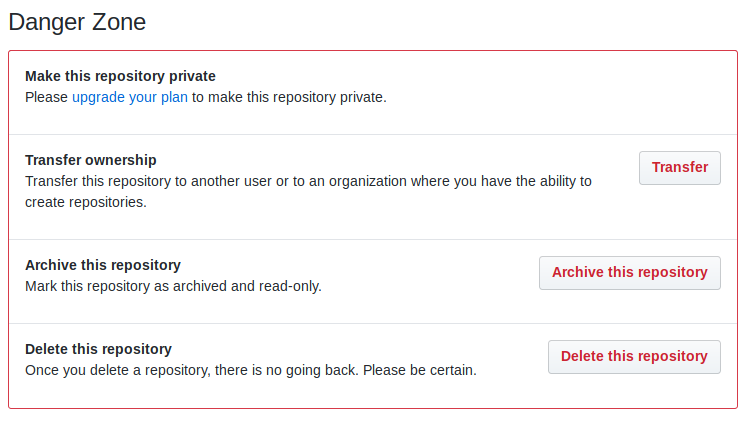This screenshot has width=756, height=423.
Task: Click "to make this repository private." trailing text
Action: [289, 97]
